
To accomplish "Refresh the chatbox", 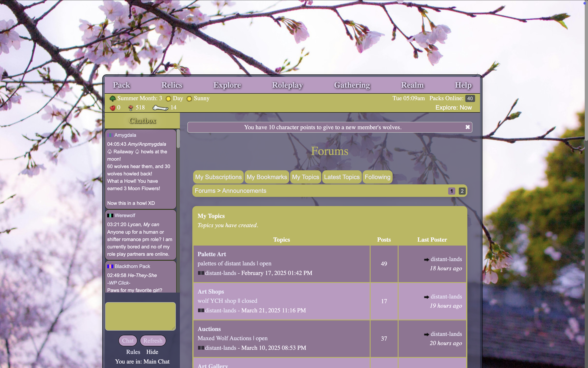I will tap(153, 340).
